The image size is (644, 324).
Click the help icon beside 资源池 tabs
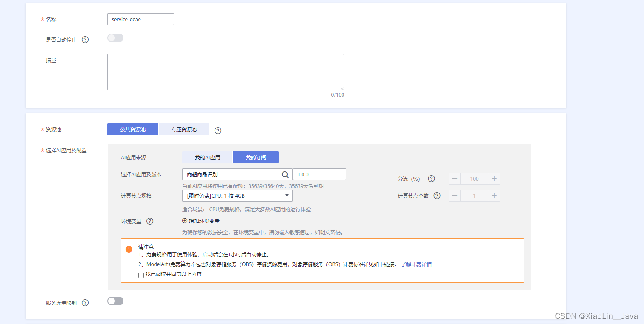pos(218,131)
